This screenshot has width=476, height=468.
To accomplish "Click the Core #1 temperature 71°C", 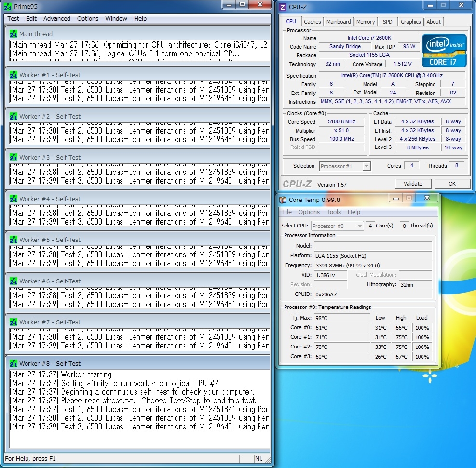I will 342,337.
